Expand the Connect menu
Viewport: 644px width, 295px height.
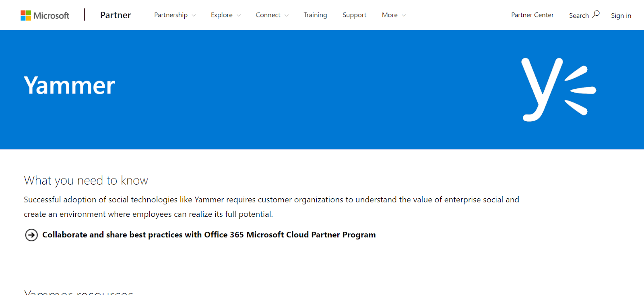272,15
